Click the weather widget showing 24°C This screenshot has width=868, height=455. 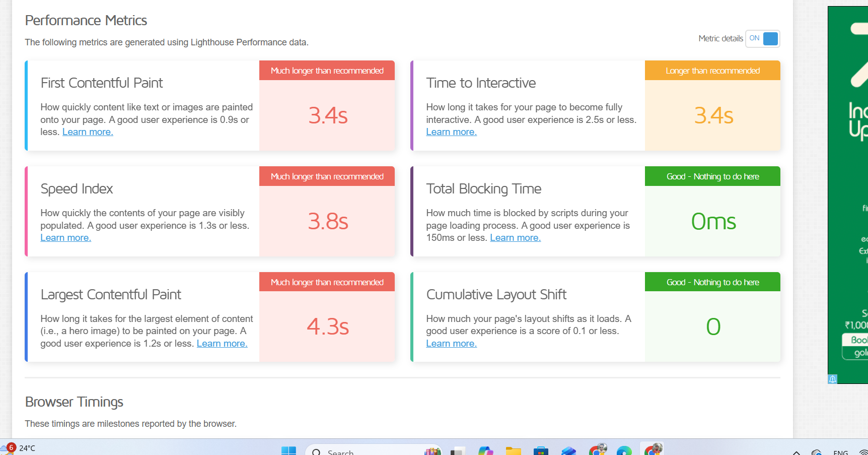coord(19,448)
